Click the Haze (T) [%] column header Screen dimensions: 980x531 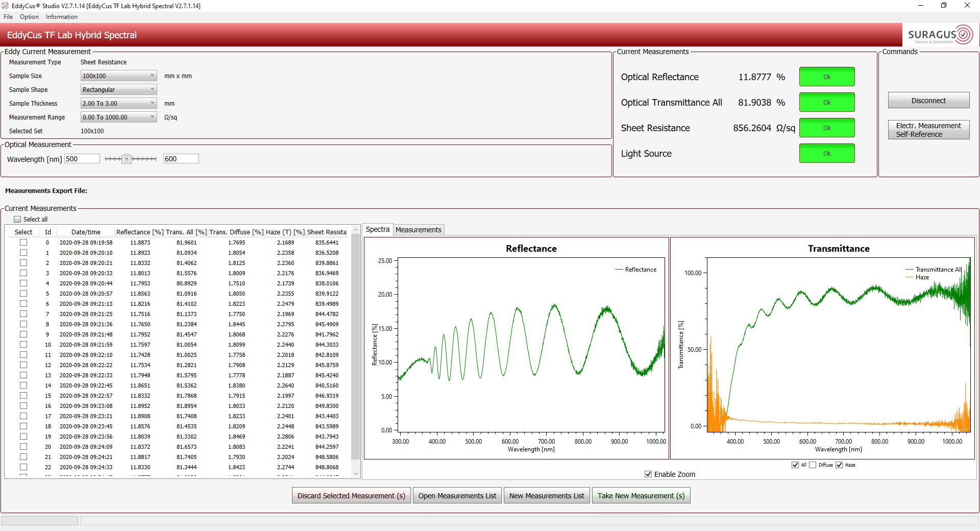285,232
